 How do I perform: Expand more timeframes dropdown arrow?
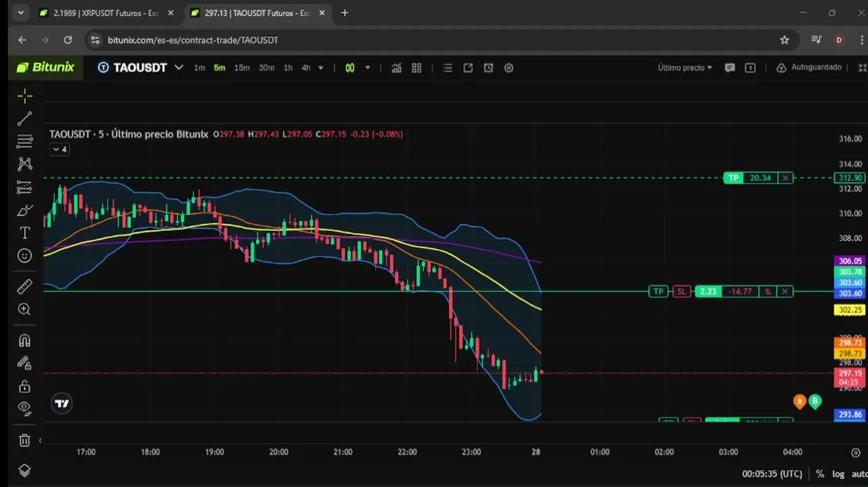click(320, 68)
